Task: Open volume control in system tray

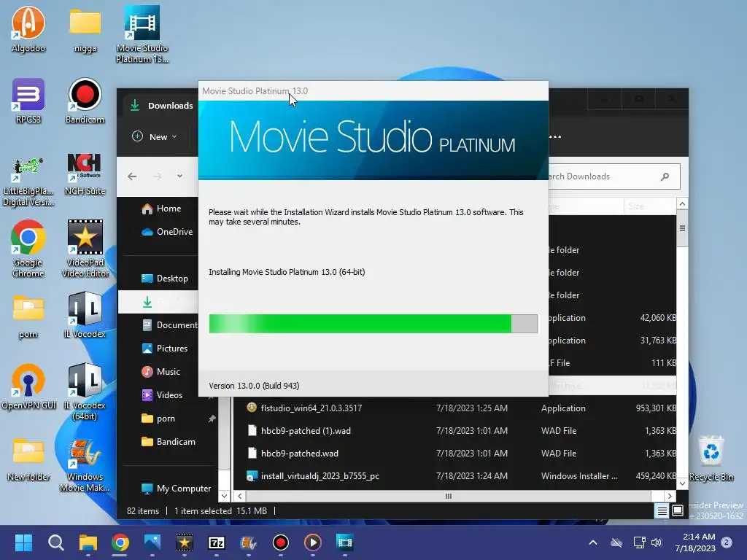Action: point(657,542)
